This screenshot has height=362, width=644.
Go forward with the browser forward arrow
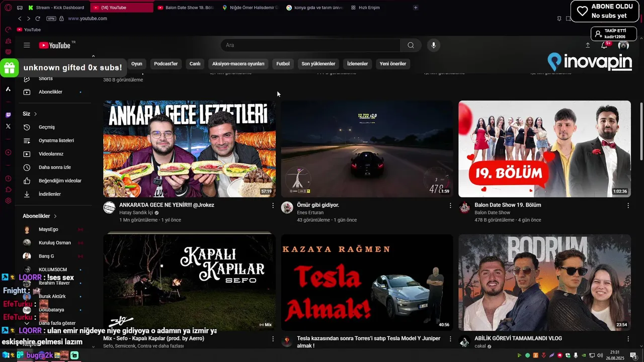[29, 19]
